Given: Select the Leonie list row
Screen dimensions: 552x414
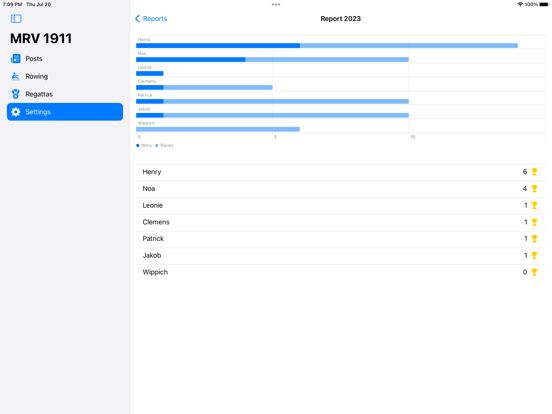Looking at the screenshot, I should pos(340,205).
